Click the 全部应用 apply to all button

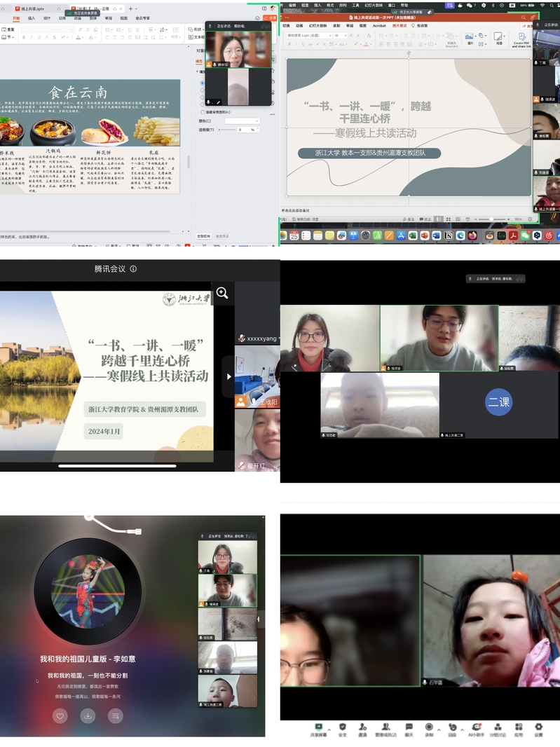[x=203, y=236]
